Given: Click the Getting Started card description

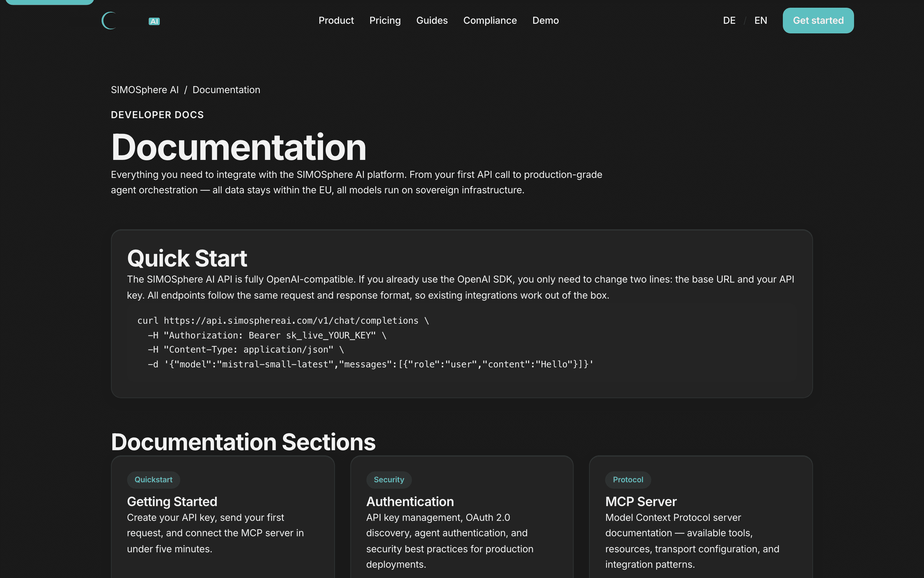Looking at the screenshot, I should [x=215, y=533].
